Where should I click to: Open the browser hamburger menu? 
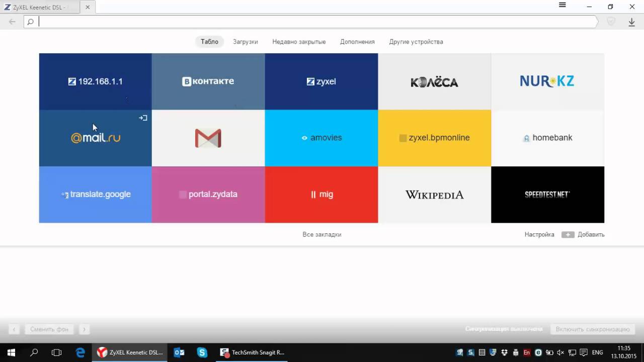[x=562, y=6]
